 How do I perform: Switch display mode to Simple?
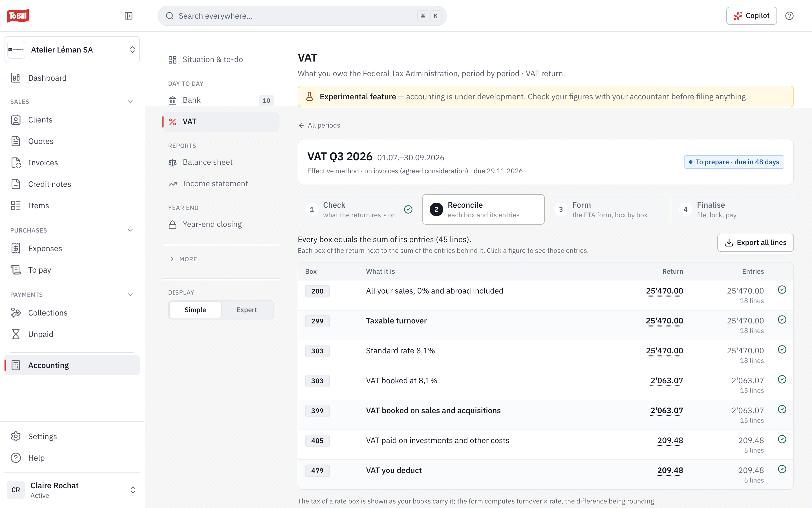[x=195, y=310]
